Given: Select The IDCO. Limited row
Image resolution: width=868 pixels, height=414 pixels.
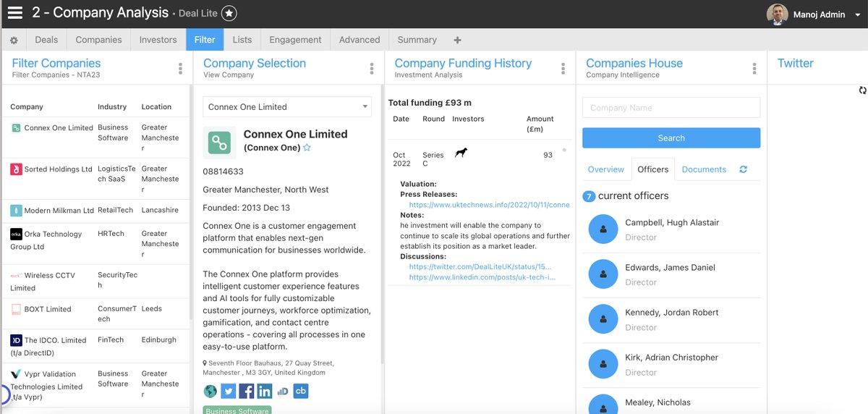Looking at the screenshot, I should tap(95, 346).
